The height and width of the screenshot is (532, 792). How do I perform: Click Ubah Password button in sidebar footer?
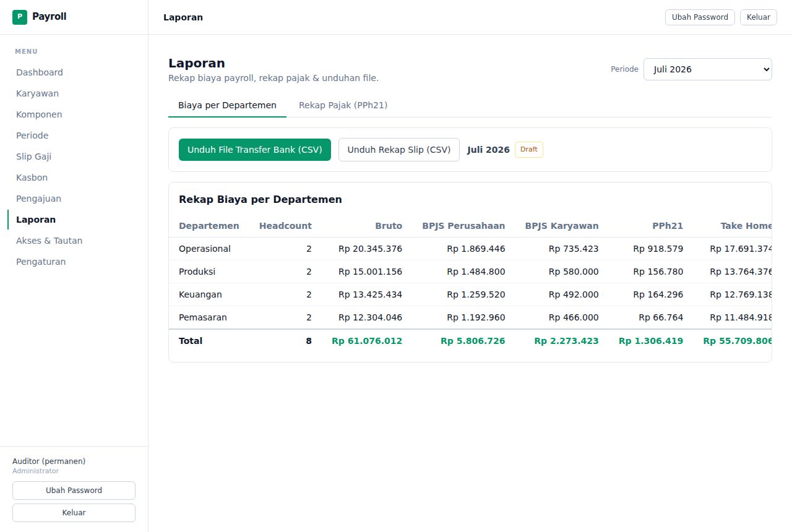[74, 491]
